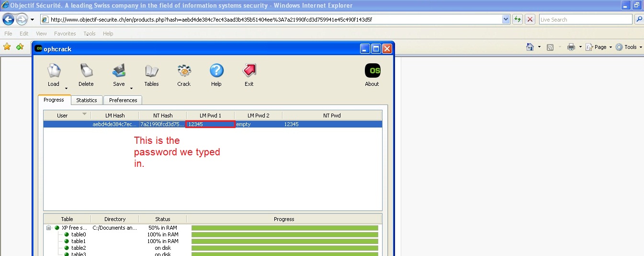This screenshot has width=644, height=256.
Task: Open the Load dropdown arrow
Action: [66, 88]
